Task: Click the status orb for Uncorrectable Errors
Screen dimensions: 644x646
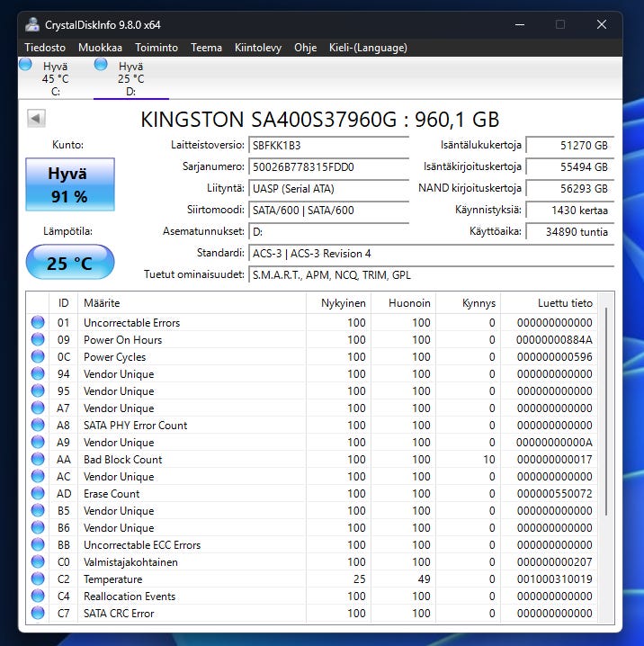Action: (38, 322)
